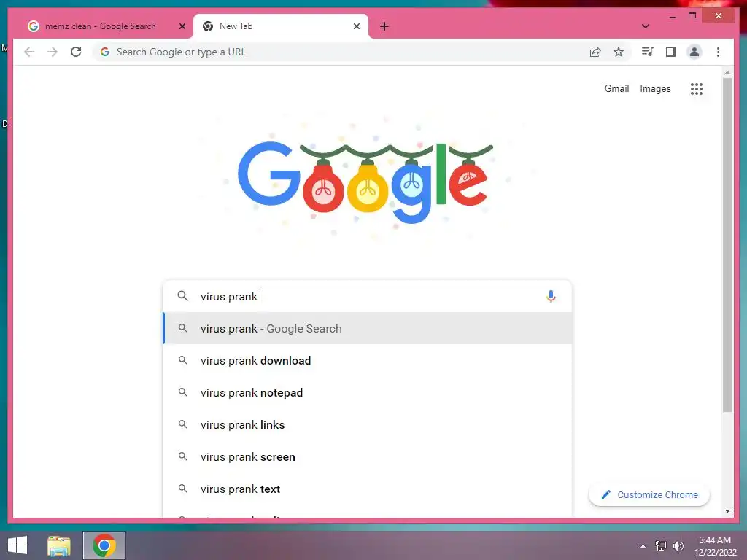747x560 pixels.
Task: Minimize the Chrome window
Action: click(x=672, y=16)
